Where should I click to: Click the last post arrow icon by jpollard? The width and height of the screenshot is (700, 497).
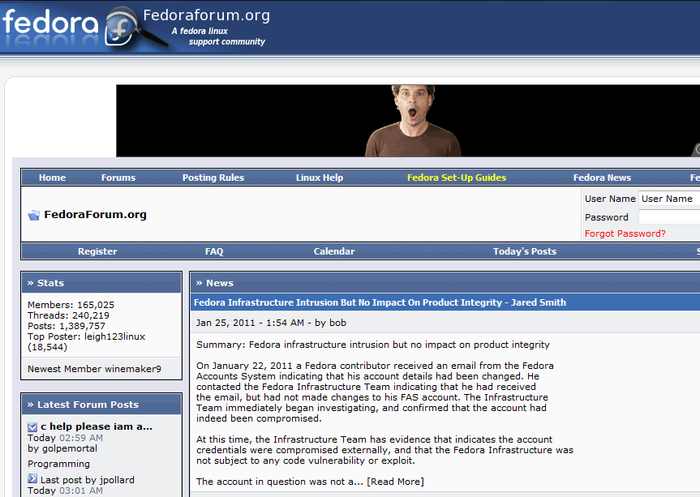32,479
